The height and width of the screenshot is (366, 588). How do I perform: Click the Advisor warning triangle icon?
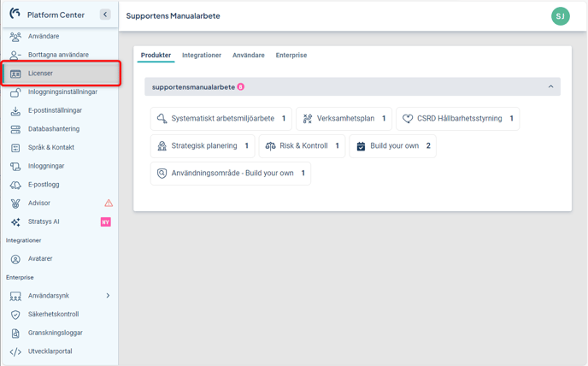(109, 204)
